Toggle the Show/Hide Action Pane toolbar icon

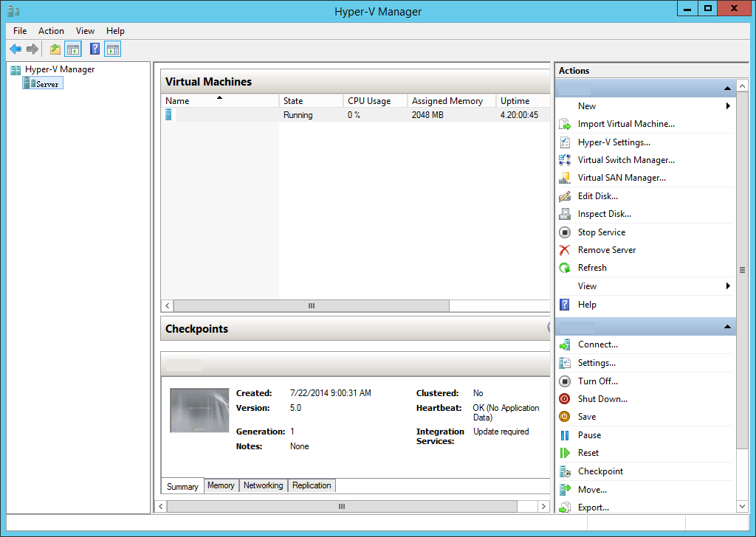(112, 49)
